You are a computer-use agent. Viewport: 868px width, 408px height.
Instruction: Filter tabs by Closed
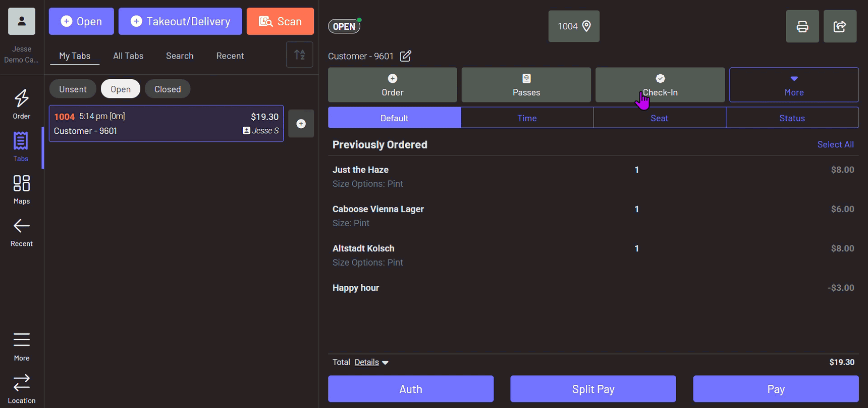click(167, 89)
